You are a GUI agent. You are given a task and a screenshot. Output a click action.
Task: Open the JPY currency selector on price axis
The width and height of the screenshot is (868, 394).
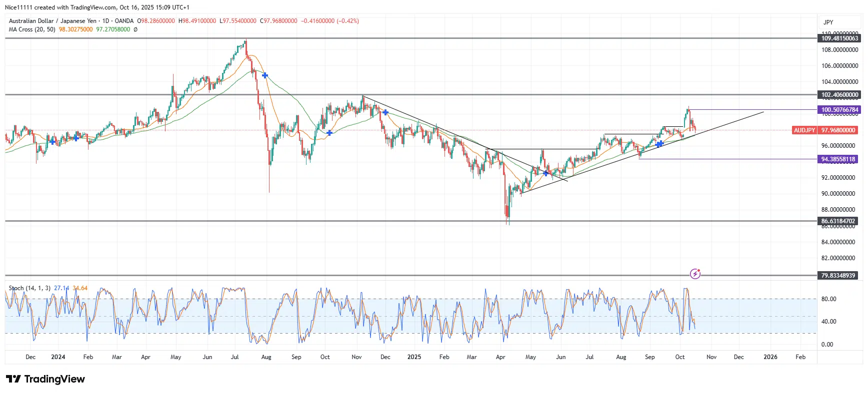828,22
